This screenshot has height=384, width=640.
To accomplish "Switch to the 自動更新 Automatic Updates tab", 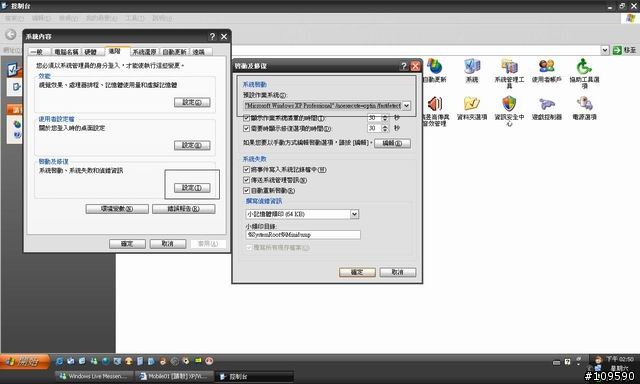I will (174, 52).
